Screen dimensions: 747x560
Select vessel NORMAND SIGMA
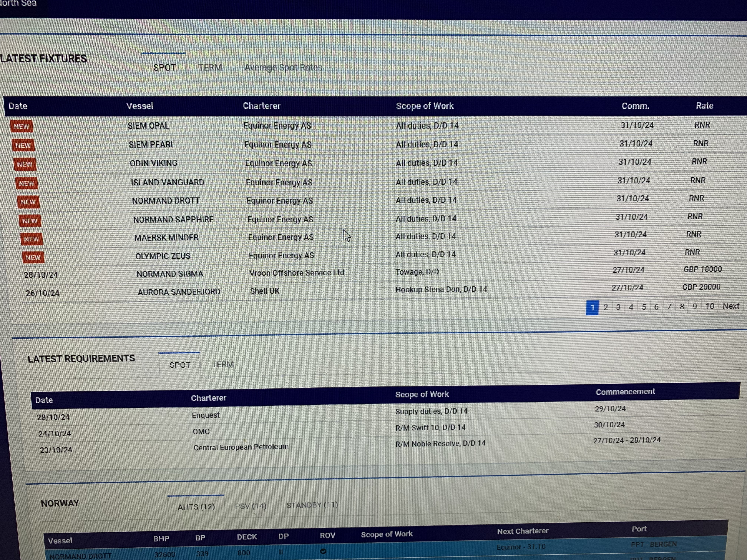[x=170, y=274]
